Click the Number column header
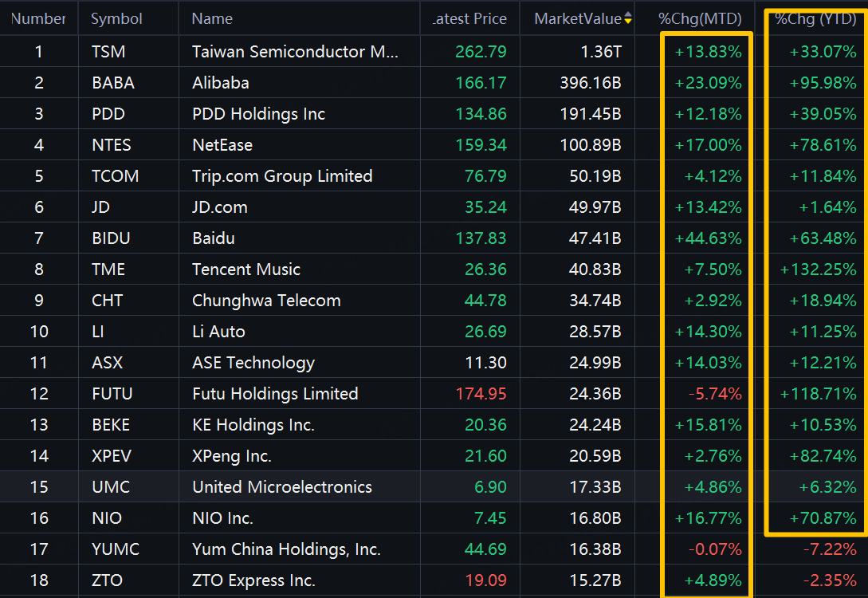The height and width of the screenshot is (598, 868). (38, 19)
